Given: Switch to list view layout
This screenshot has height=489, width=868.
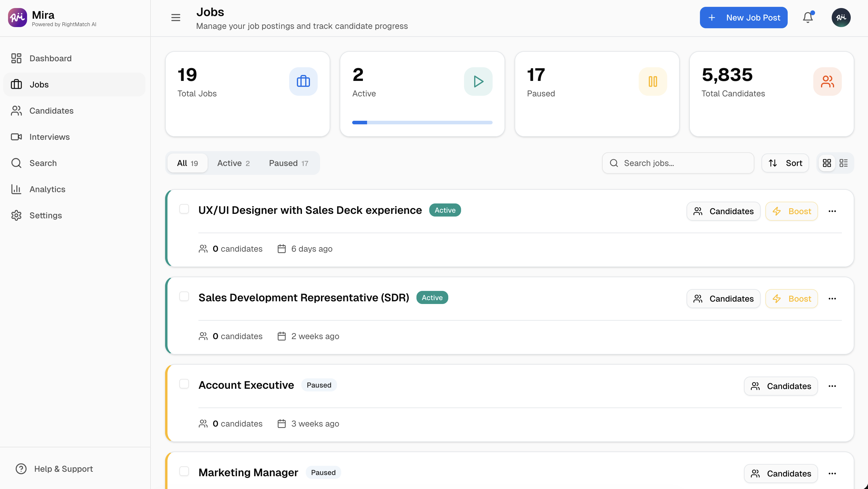Looking at the screenshot, I should click(x=844, y=163).
